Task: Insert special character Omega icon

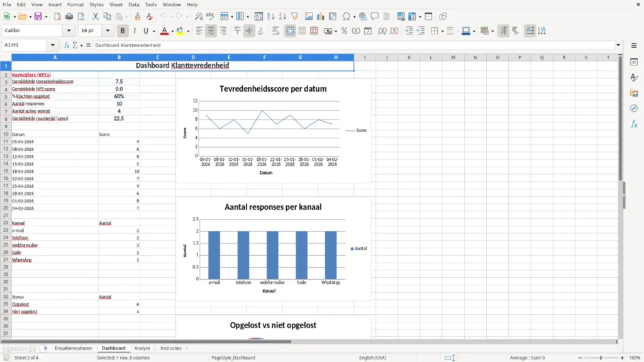Action: [347, 16]
